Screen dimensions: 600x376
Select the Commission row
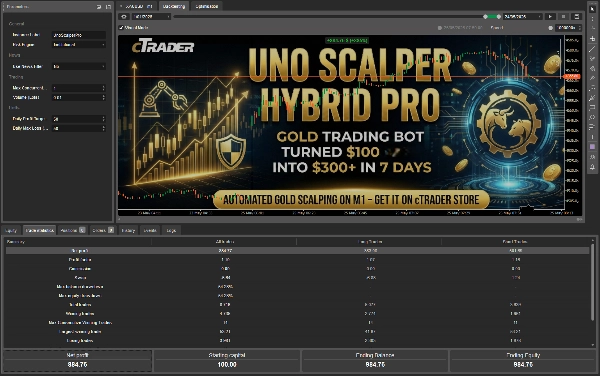(297, 269)
